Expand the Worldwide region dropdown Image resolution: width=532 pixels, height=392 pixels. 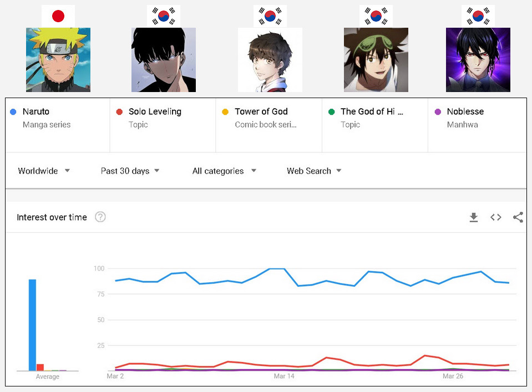(x=44, y=171)
